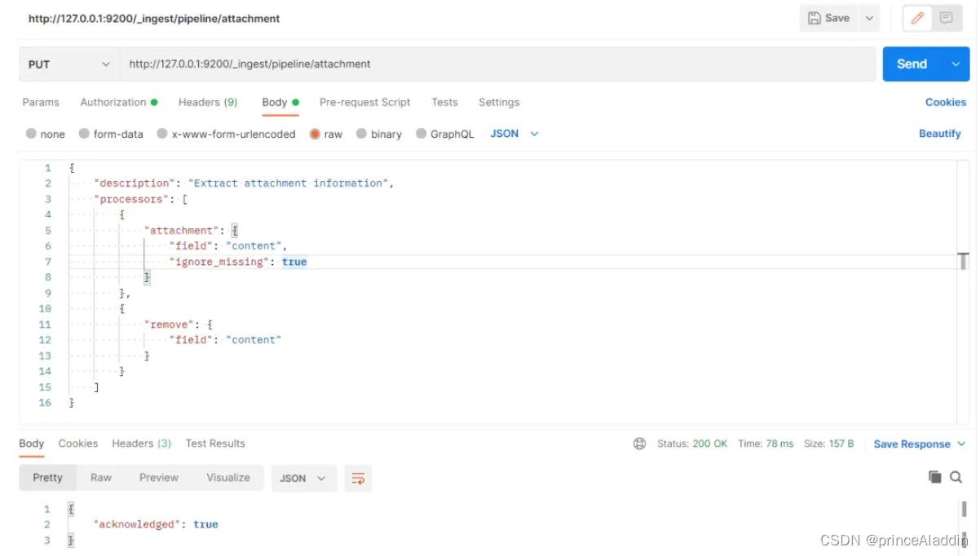Switch response view to Raw
The height and width of the screenshot is (556, 980).
click(101, 478)
